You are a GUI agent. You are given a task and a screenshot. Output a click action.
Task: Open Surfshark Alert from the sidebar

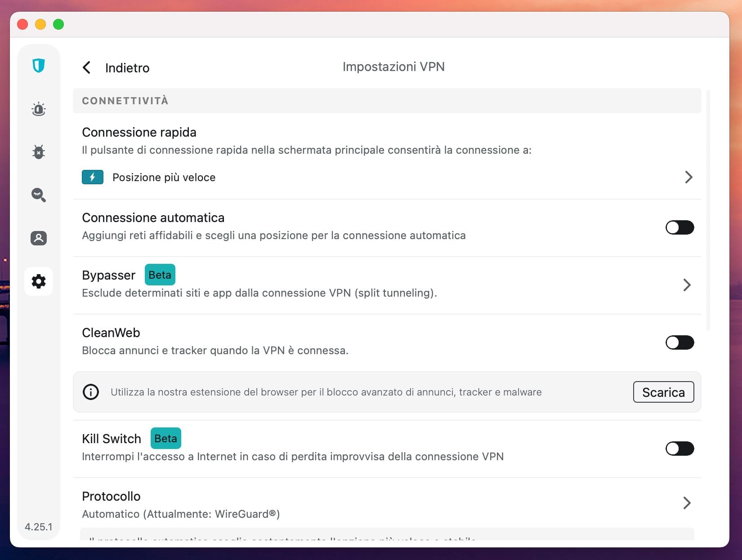[39, 109]
